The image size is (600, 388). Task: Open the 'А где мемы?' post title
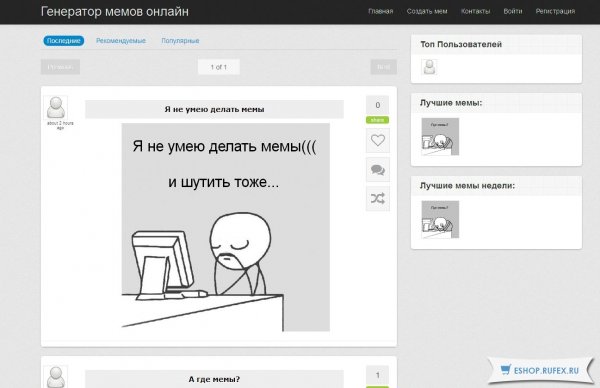click(x=214, y=379)
